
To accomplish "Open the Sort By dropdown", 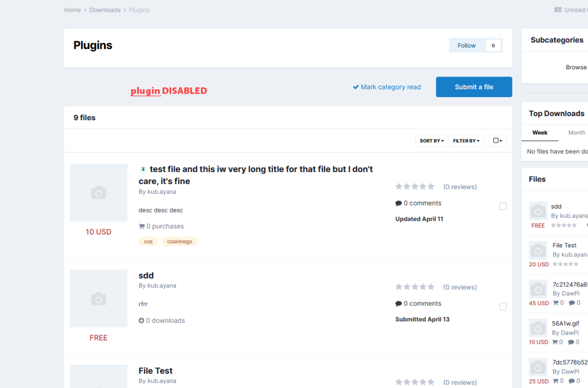I will point(432,141).
